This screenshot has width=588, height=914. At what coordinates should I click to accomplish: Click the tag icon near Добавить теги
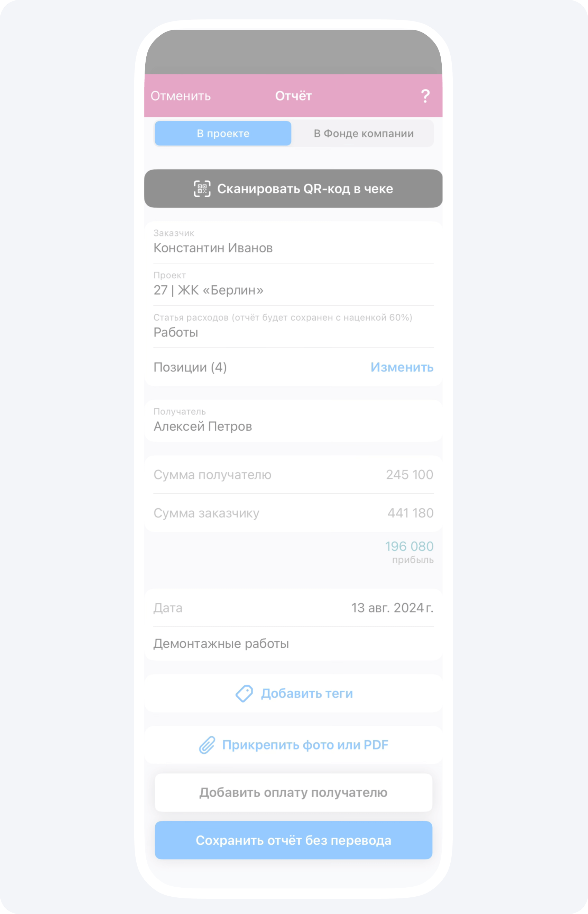coord(244,693)
